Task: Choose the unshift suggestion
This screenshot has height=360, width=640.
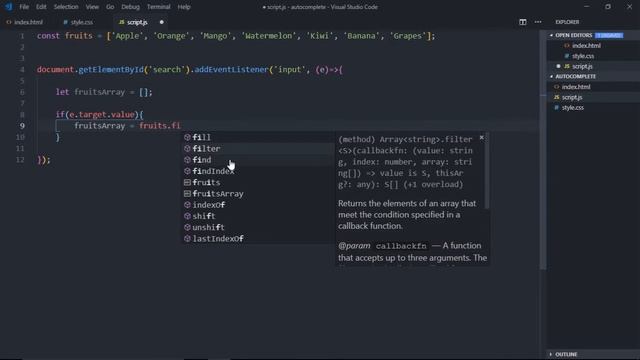Action: click(258, 227)
